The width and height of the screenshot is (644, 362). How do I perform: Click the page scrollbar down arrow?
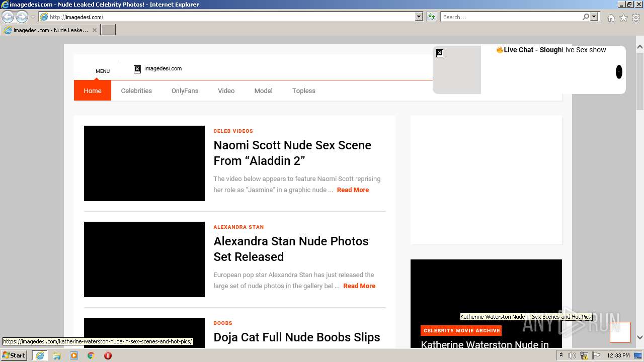pyautogui.click(x=640, y=337)
